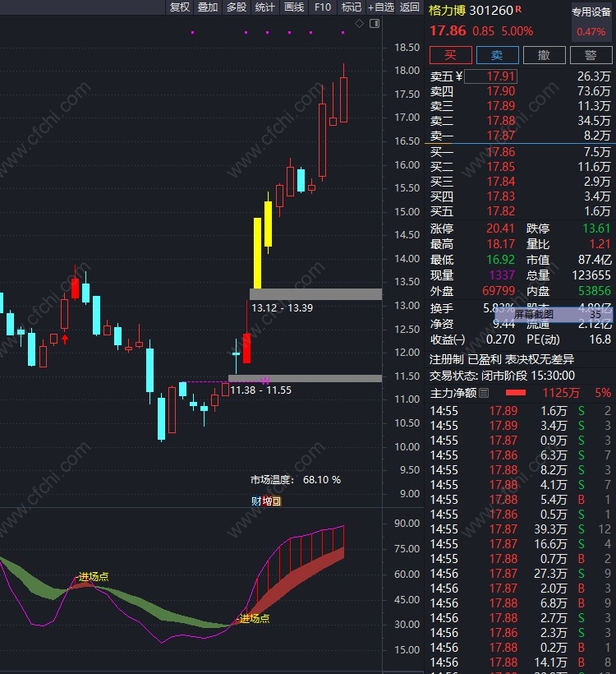
Task: Click the red up-arrow signal on the candlestick chart
Action: click(x=65, y=339)
